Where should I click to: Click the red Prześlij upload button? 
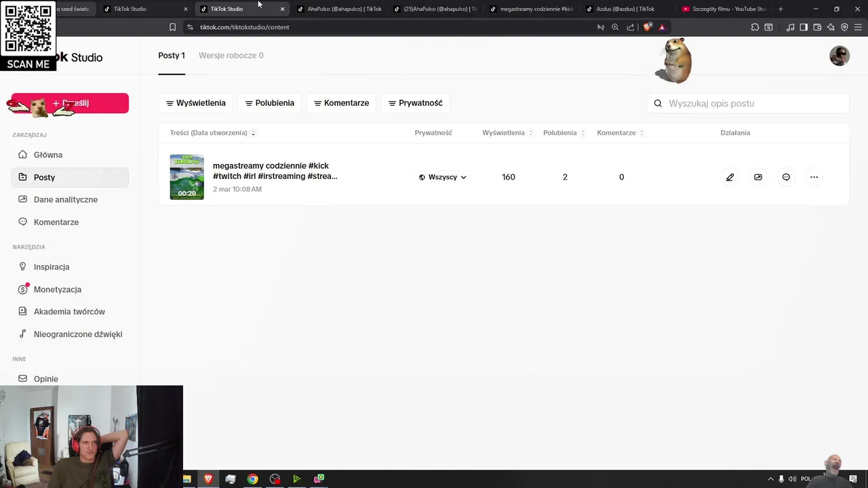tap(70, 103)
